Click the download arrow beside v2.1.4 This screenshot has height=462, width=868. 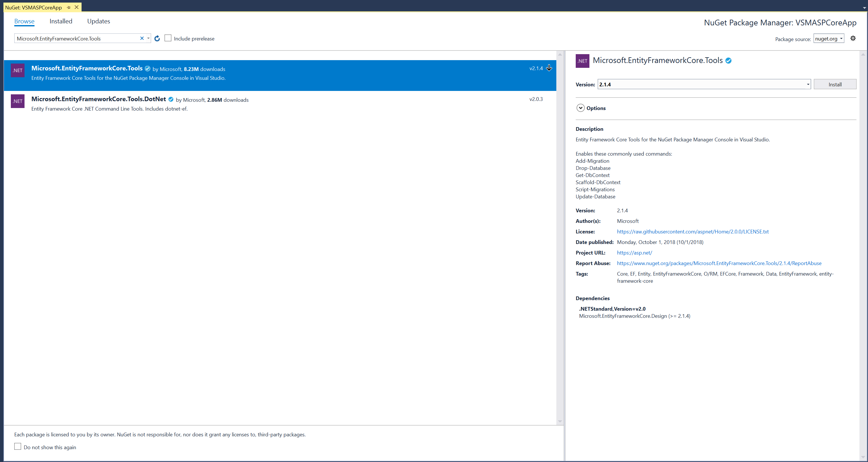[549, 68]
